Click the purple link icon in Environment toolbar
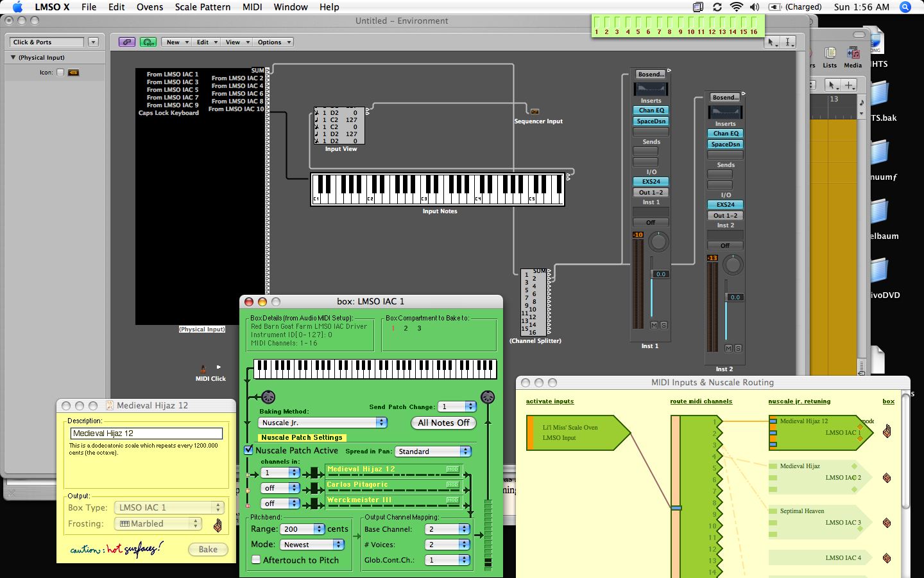This screenshot has width=924, height=578. coord(127,42)
